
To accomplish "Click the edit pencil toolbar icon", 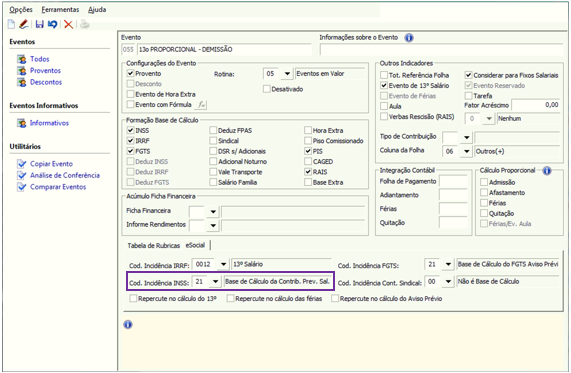I will (24, 24).
